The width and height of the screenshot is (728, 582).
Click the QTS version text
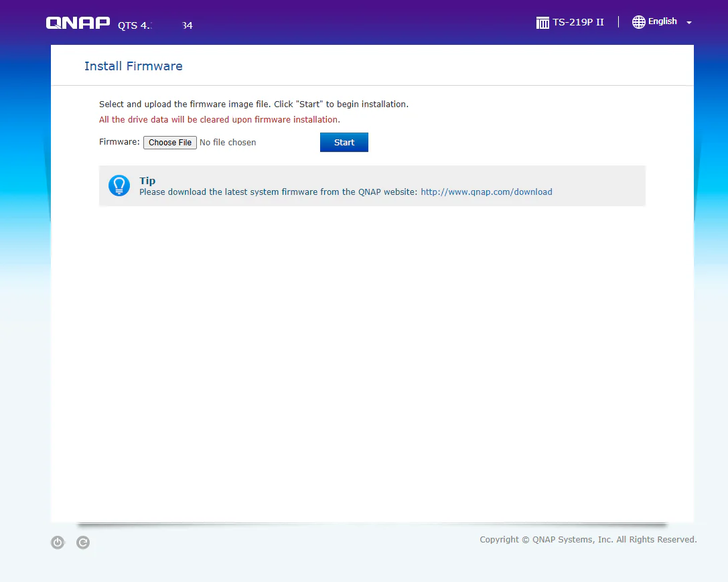(x=155, y=25)
